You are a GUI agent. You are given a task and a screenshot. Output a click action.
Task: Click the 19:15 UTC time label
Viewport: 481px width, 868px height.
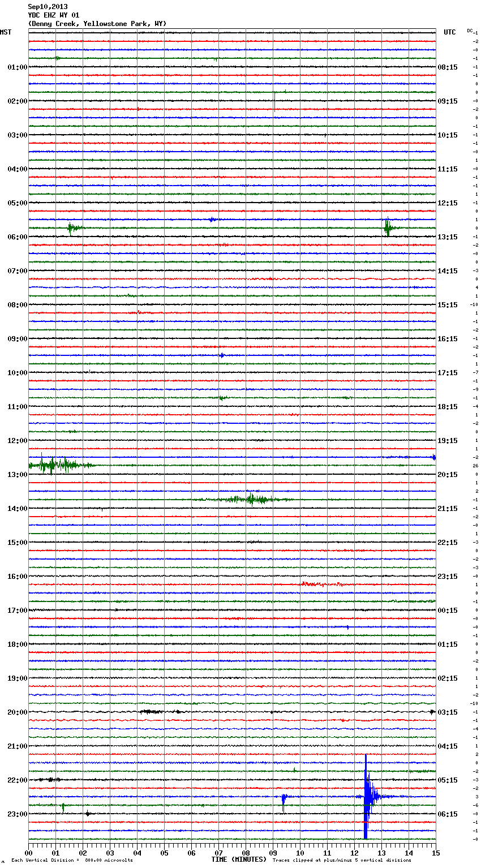448,441
